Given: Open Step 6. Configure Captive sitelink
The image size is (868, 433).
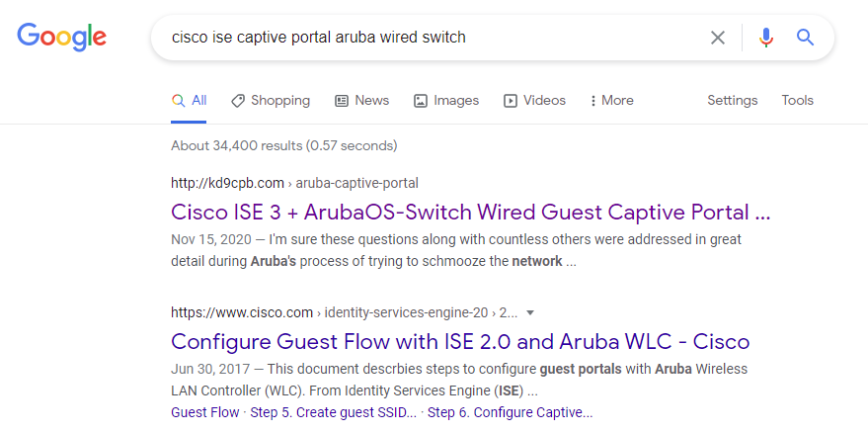Looking at the screenshot, I should (510, 413).
